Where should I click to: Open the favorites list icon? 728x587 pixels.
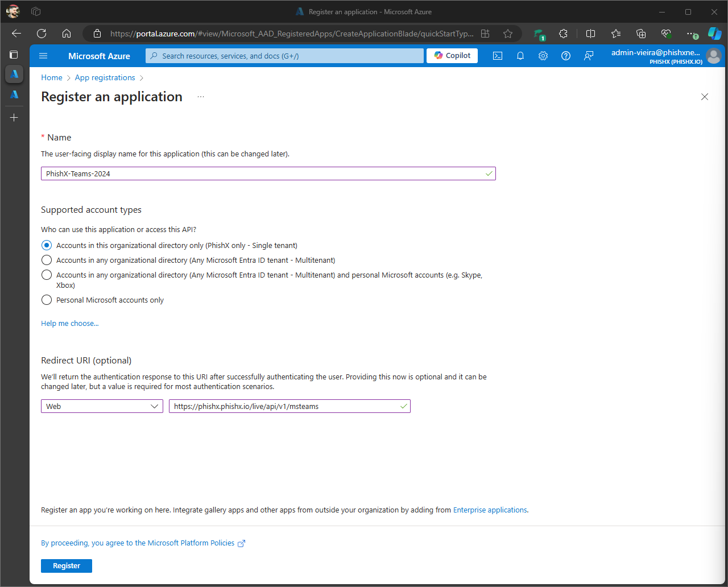pyautogui.click(x=616, y=34)
